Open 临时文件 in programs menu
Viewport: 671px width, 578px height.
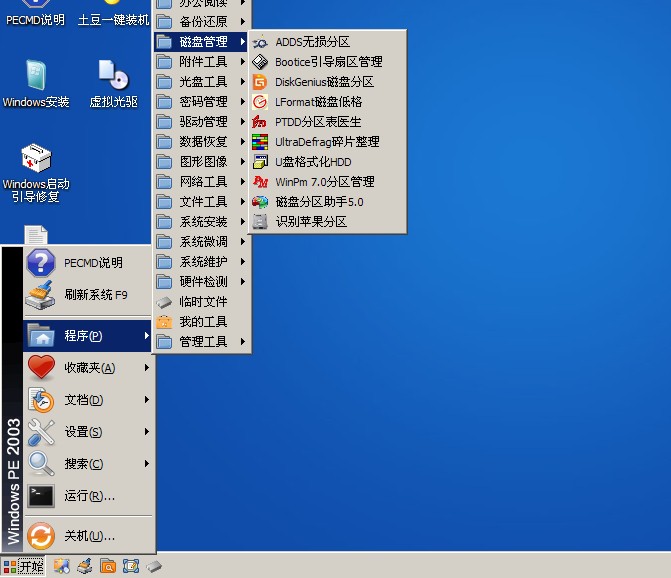202,302
